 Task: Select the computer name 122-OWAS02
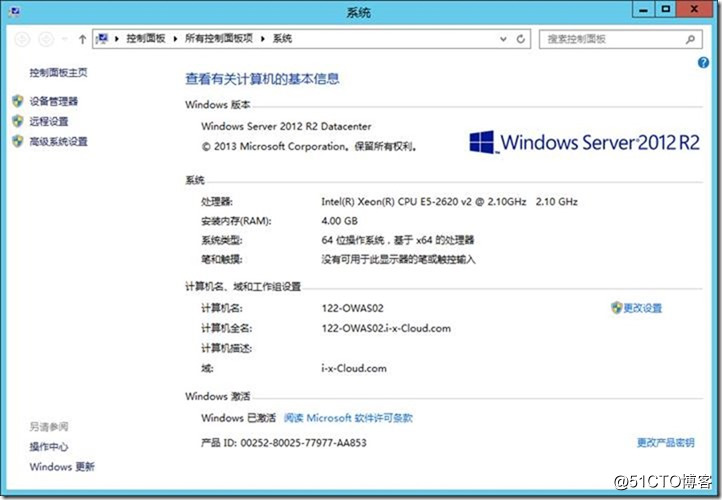352,308
